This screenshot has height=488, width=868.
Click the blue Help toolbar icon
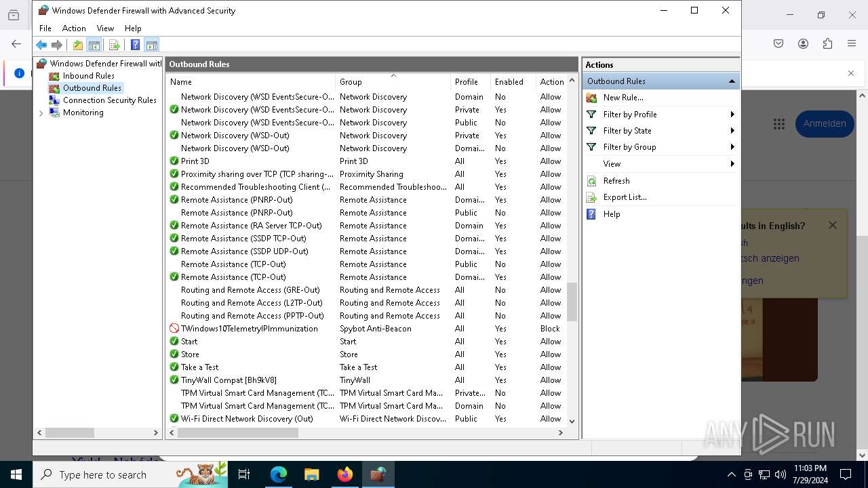tap(135, 45)
